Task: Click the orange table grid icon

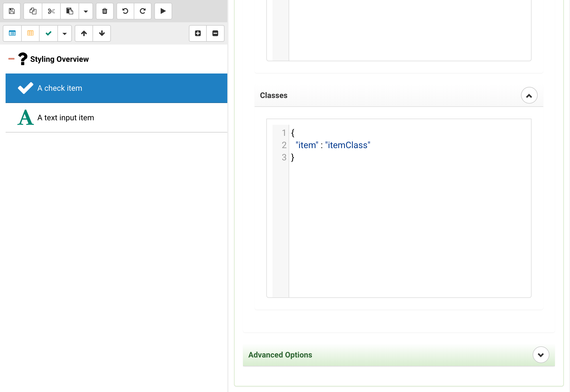Action: coord(30,33)
